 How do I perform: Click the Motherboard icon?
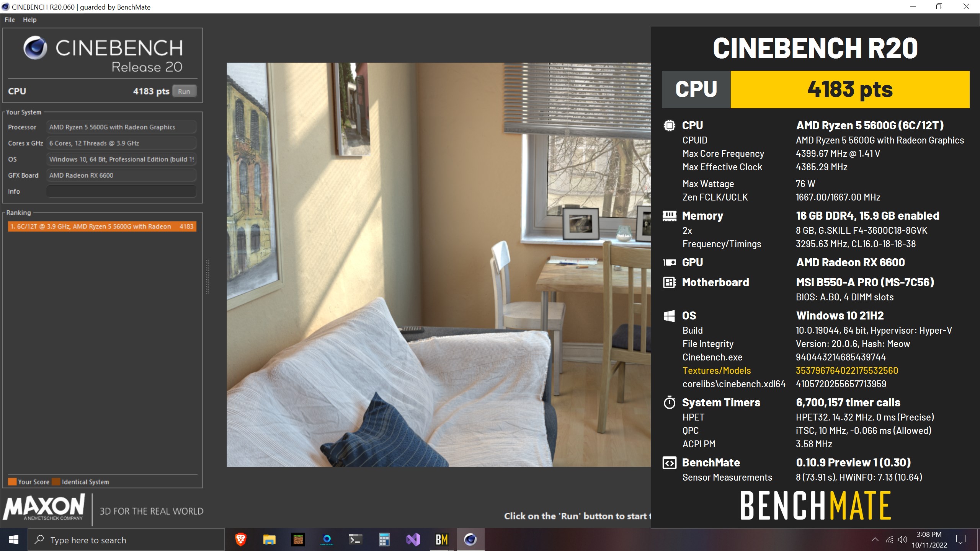pyautogui.click(x=669, y=282)
